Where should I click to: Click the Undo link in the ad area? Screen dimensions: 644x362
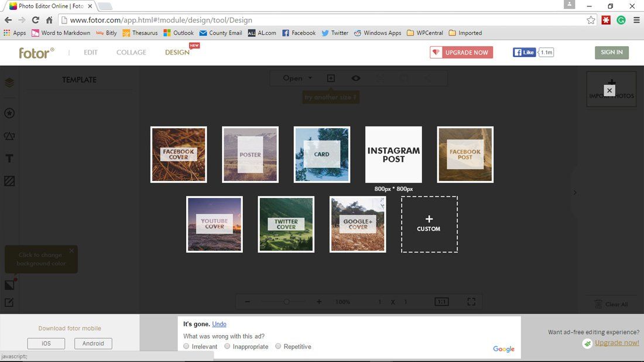tap(219, 323)
